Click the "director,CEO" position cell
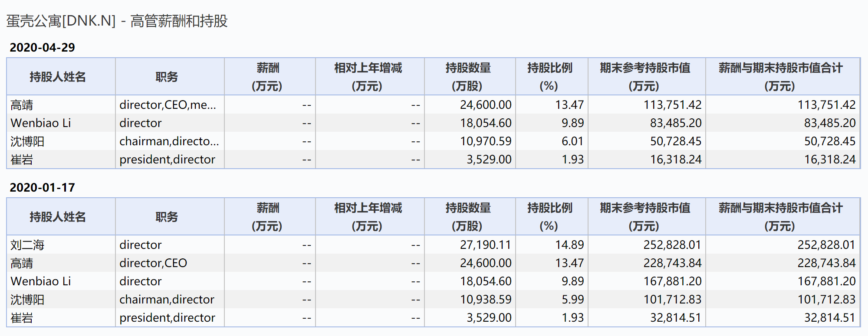 coord(153,263)
